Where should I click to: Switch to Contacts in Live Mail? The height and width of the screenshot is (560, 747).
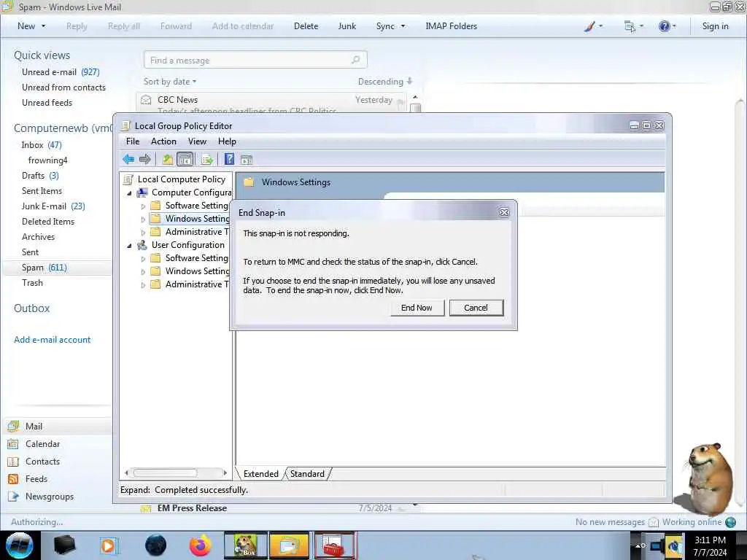tap(42, 462)
